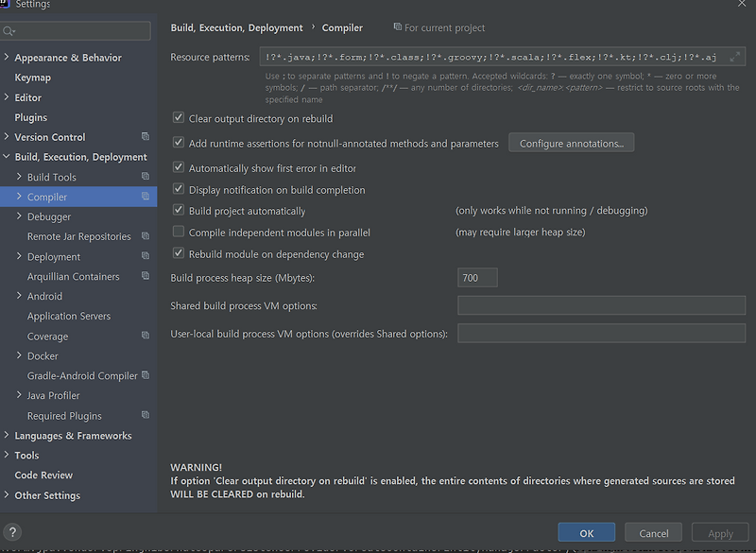Uncheck 'Clear output directory on rebuild'

pyautogui.click(x=178, y=117)
